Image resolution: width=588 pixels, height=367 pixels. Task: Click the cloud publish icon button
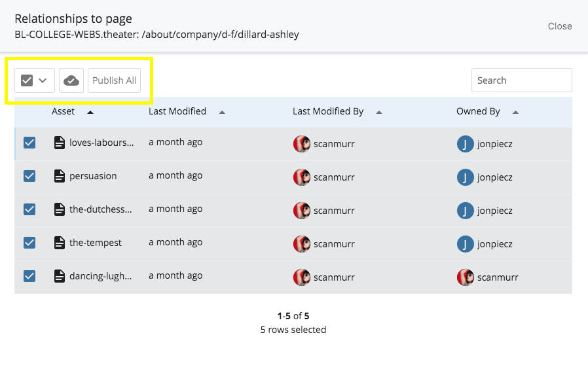tap(71, 80)
